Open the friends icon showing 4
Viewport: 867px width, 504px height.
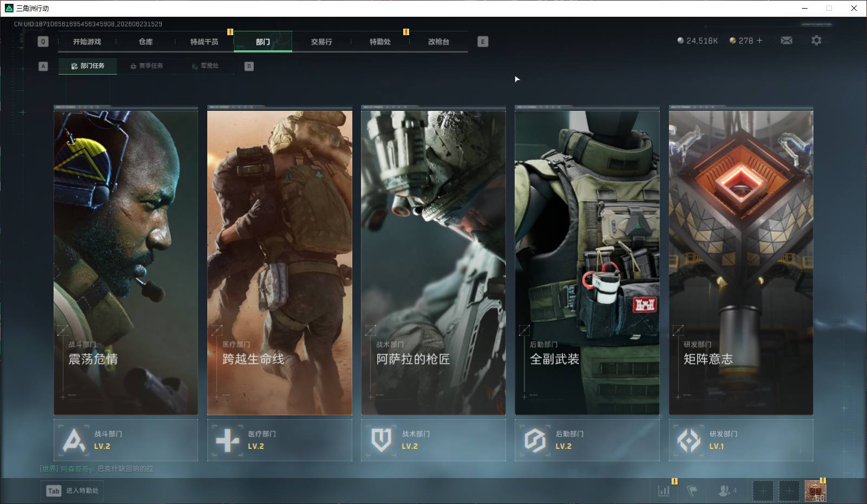(x=727, y=491)
